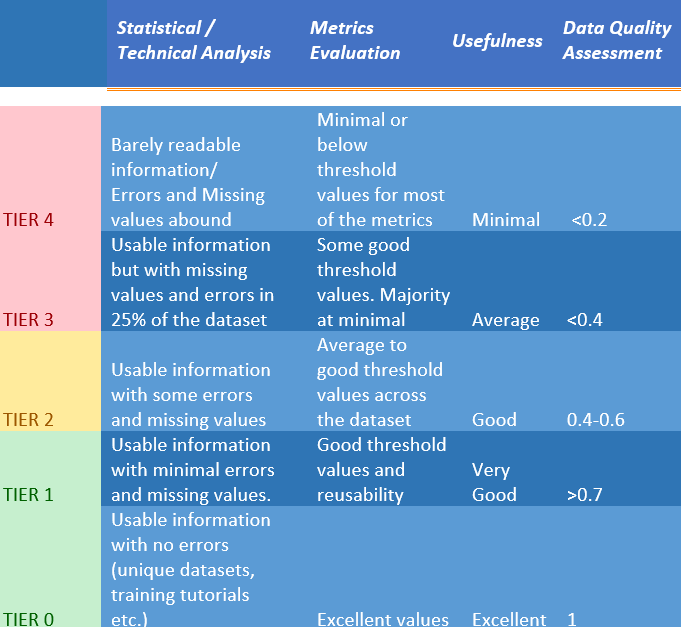Select the '>0.7' data quality cell

coord(584,495)
